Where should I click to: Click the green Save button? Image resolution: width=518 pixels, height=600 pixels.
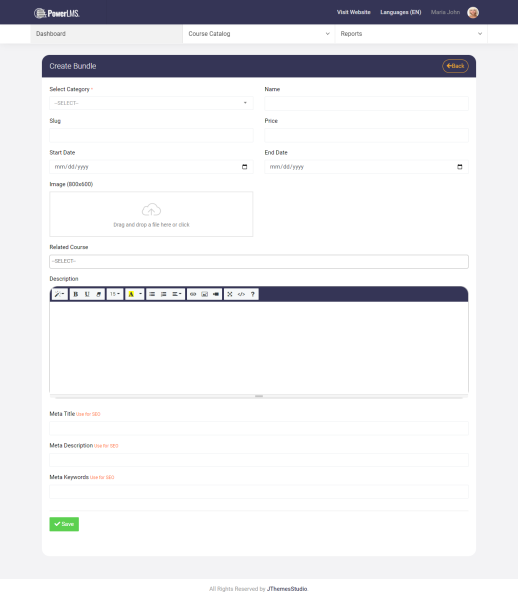coord(64,524)
